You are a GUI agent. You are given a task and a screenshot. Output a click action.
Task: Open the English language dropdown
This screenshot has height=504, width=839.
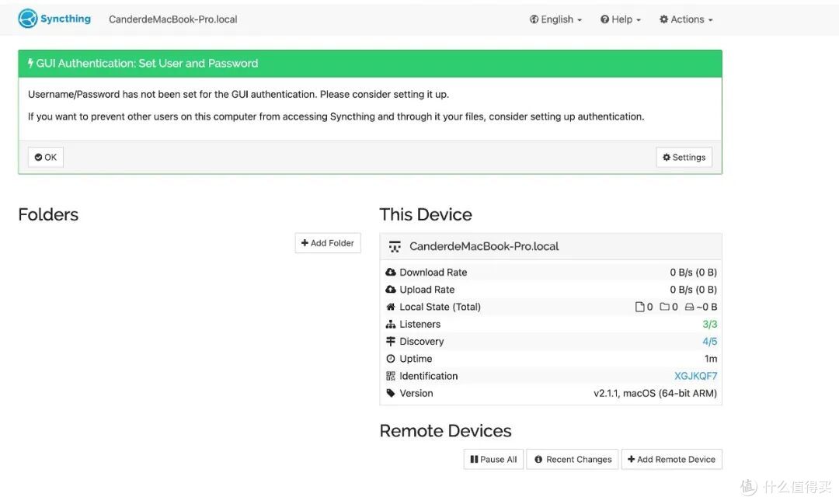[x=555, y=19]
